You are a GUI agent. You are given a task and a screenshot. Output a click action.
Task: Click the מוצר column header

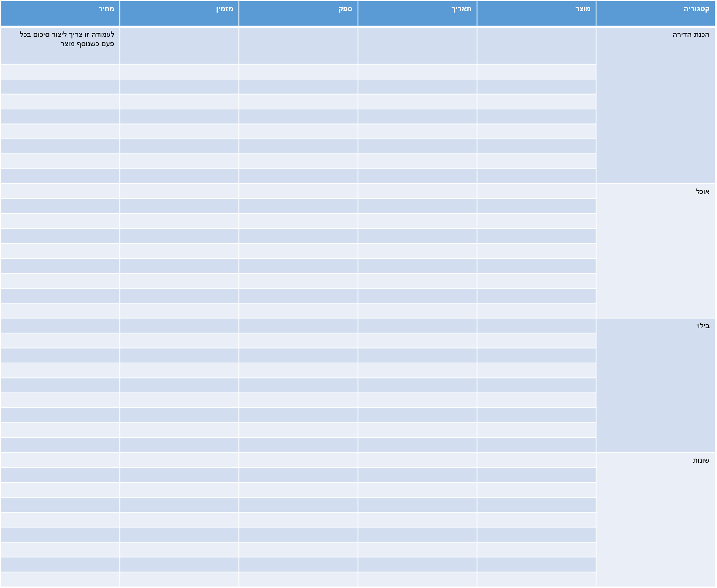(x=536, y=13)
